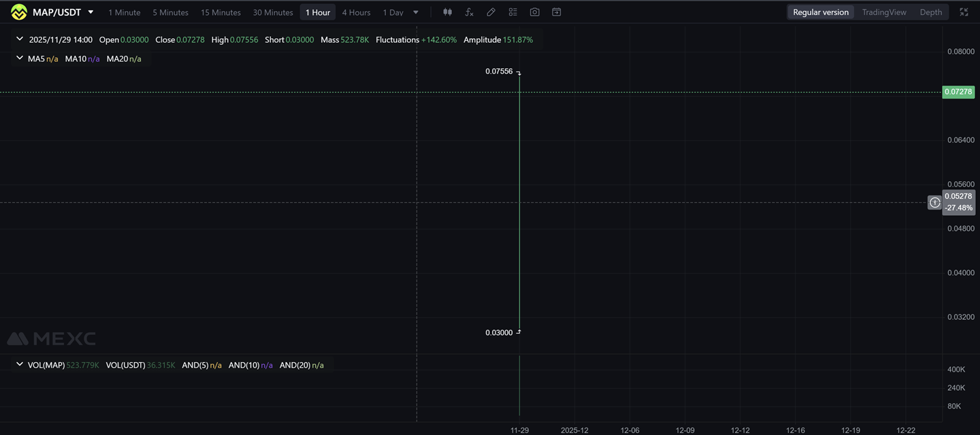Exit fullscreen with the collapse arrows icon

964,12
